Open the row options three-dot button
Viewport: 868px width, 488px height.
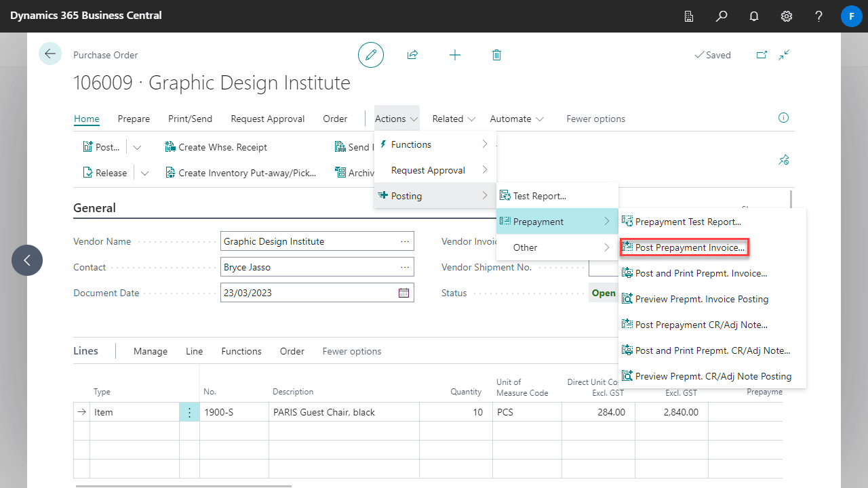(x=189, y=412)
